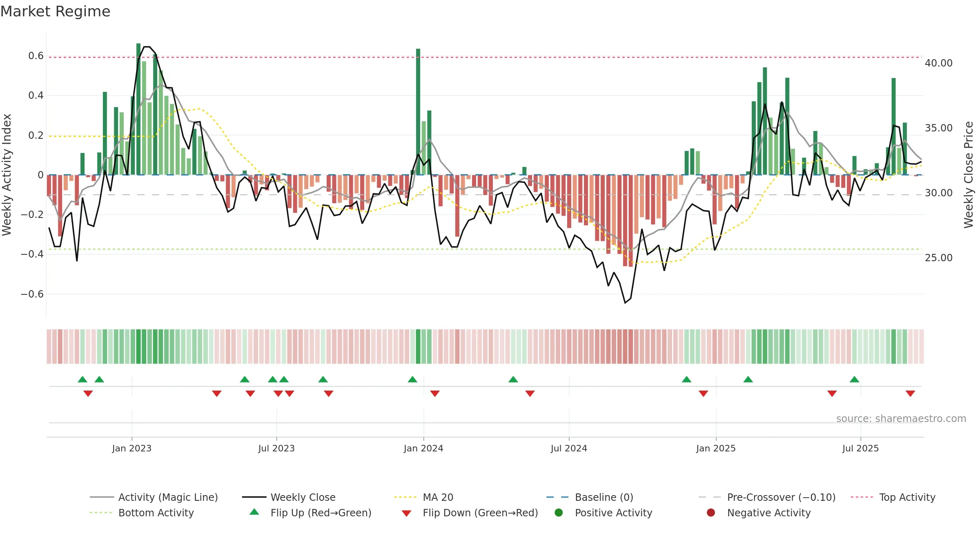Click the Market Regime chart title
The width and height of the screenshot is (980, 551).
(56, 11)
